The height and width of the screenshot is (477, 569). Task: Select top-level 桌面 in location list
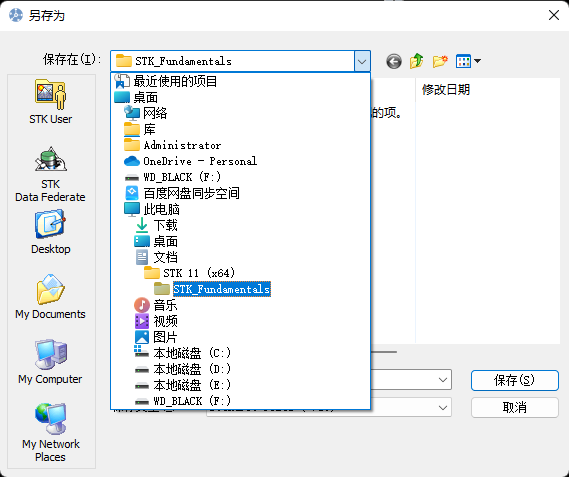[x=136, y=97]
